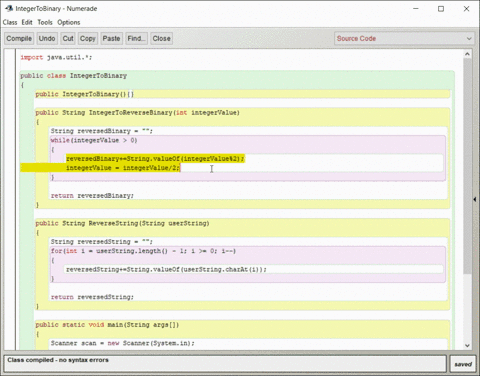The height and width of the screenshot is (376, 480).
Task: Open the Tools menu
Action: coord(45,22)
